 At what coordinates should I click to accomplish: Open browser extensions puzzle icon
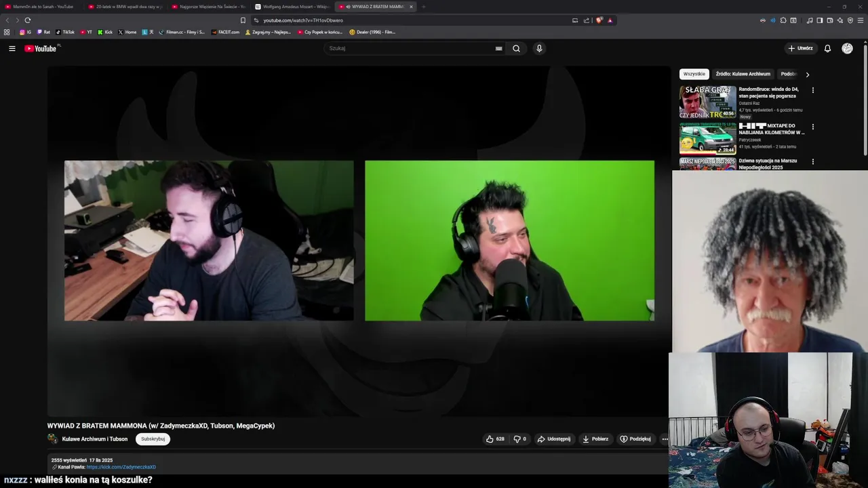tap(783, 20)
